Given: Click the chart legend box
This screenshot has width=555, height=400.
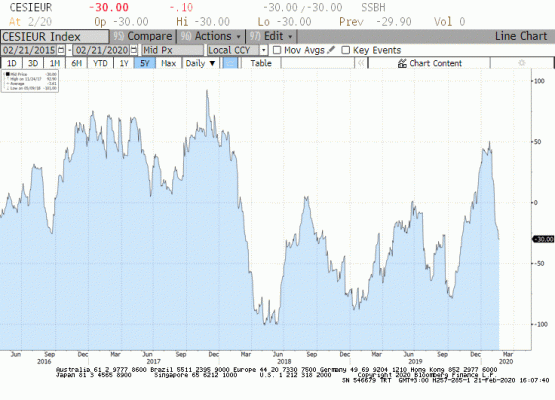Looking at the screenshot, I should (30, 81).
